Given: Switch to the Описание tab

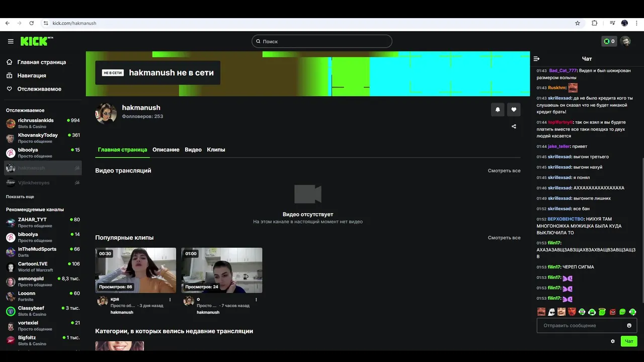Looking at the screenshot, I should click(x=166, y=150).
